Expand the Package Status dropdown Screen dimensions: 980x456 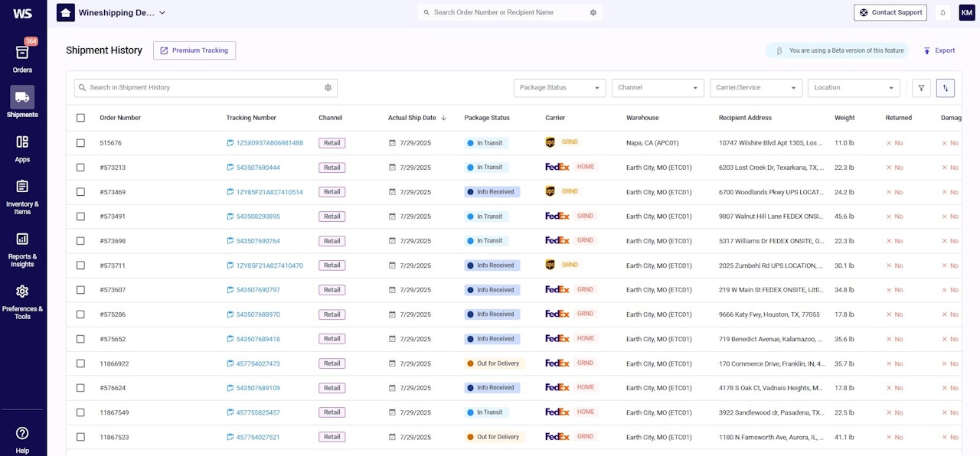[x=560, y=88]
